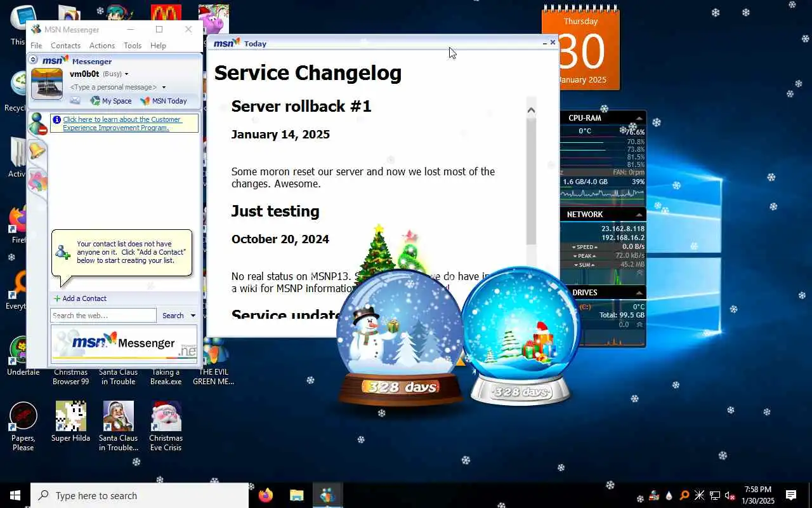The height and width of the screenshot is (508, 812).
Task: Open the Help menu in MSN Messenger
Action: (x=158, y=46)
